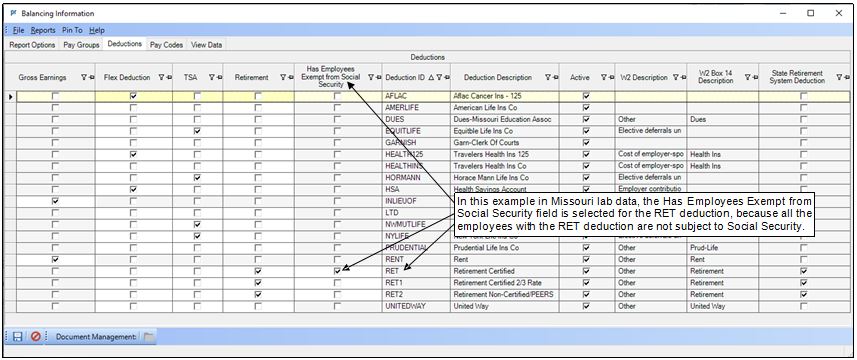
Task: Open the Gross Earnings column filter
Action: coord(84,78)
